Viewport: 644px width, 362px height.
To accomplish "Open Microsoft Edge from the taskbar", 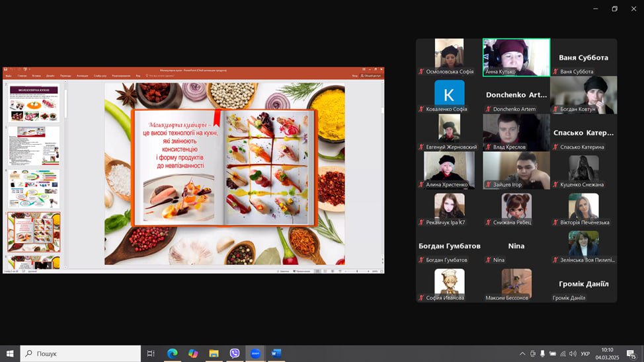I will 172,353.
